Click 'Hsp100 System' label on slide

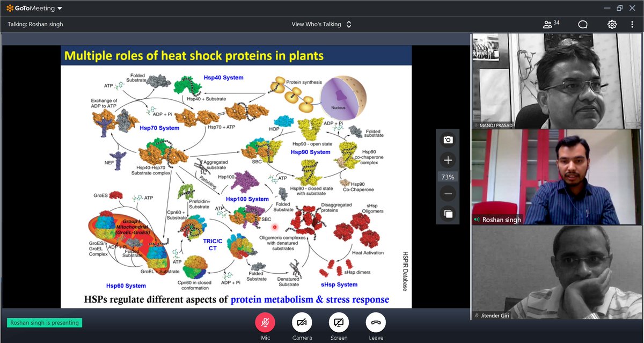(247, 199)
